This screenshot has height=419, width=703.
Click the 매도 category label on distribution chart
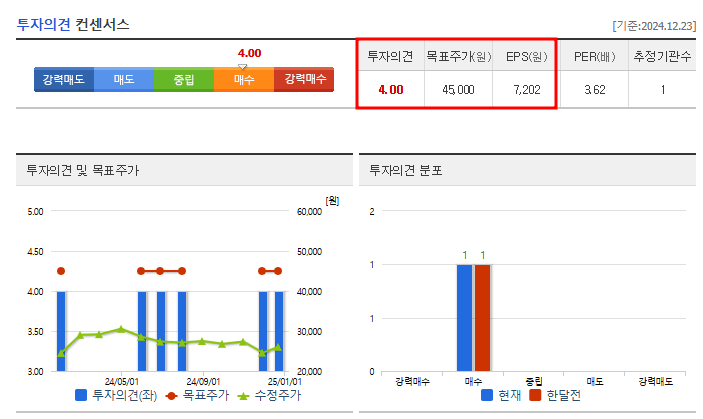(595, 381)
